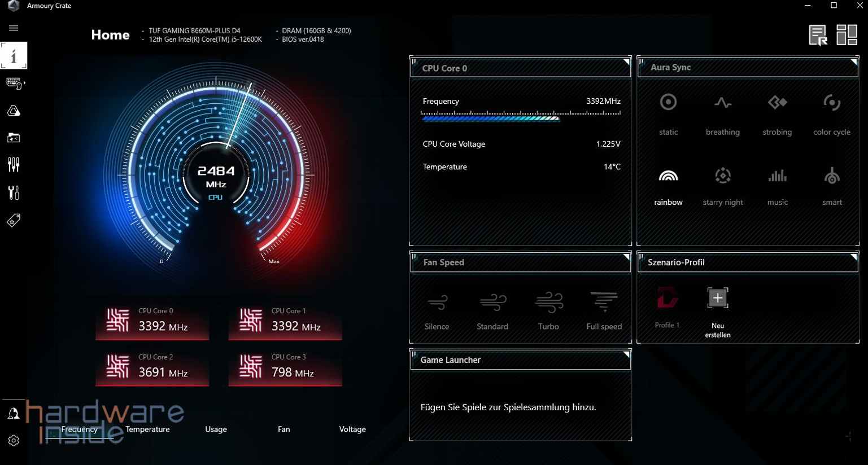Expand the Fan Speed panel corner arrow

click(x=626, y=257)
